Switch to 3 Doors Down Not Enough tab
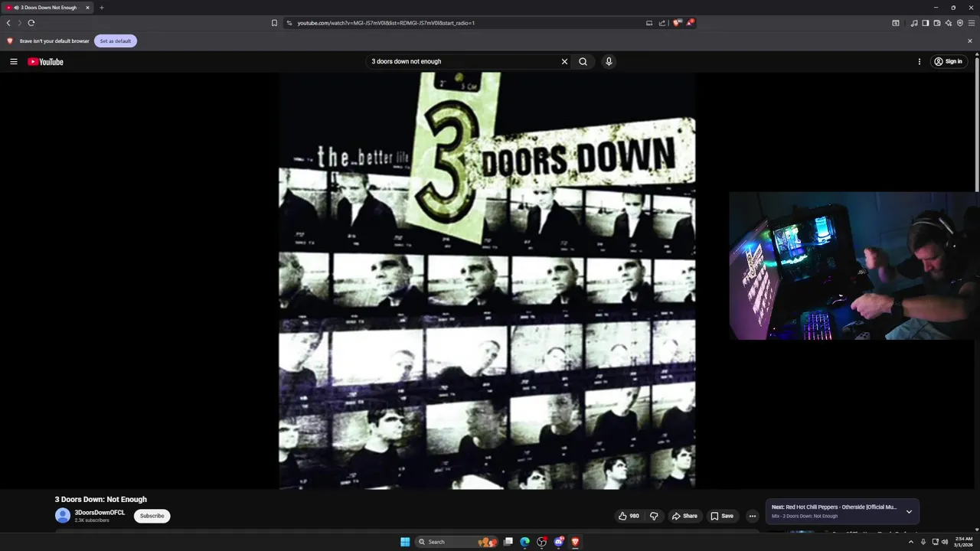The width and height of the screenshot is (980, 551). (x=47, y=8)
